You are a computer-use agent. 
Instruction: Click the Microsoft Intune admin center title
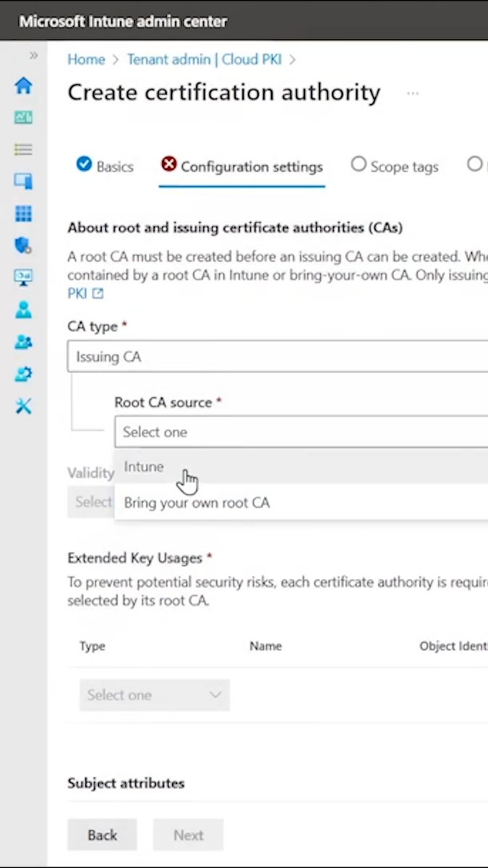tap(123, 22)
